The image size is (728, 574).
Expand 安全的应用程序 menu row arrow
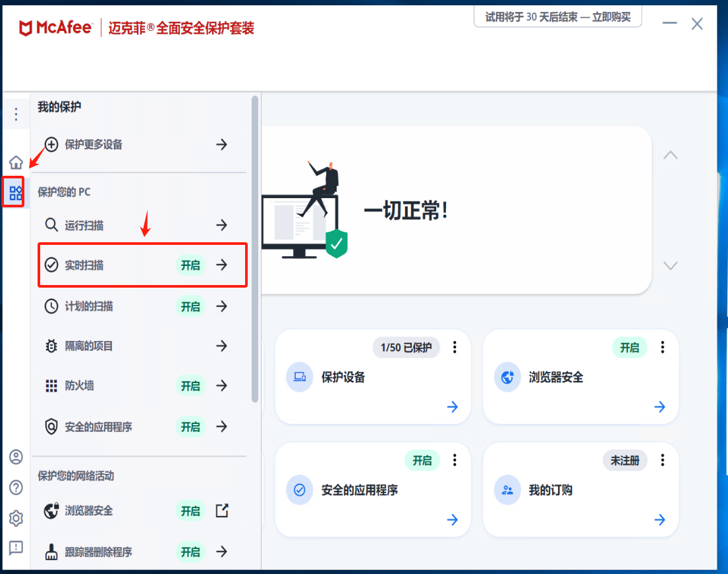click(221, 427)
